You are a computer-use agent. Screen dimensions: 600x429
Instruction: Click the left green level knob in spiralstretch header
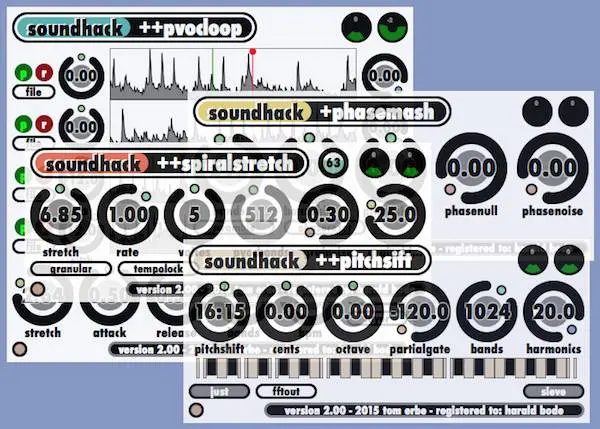coord(375,163)
